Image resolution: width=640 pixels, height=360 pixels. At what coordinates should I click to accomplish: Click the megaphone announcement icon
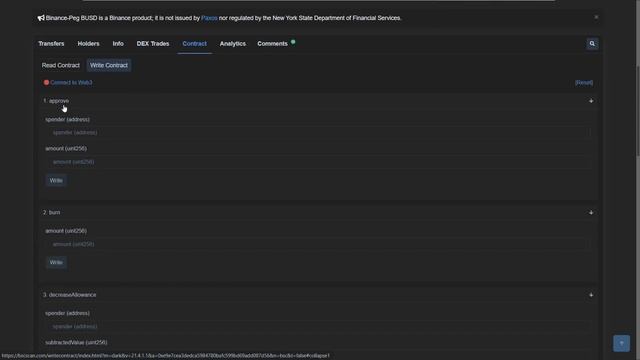point(41,18)
